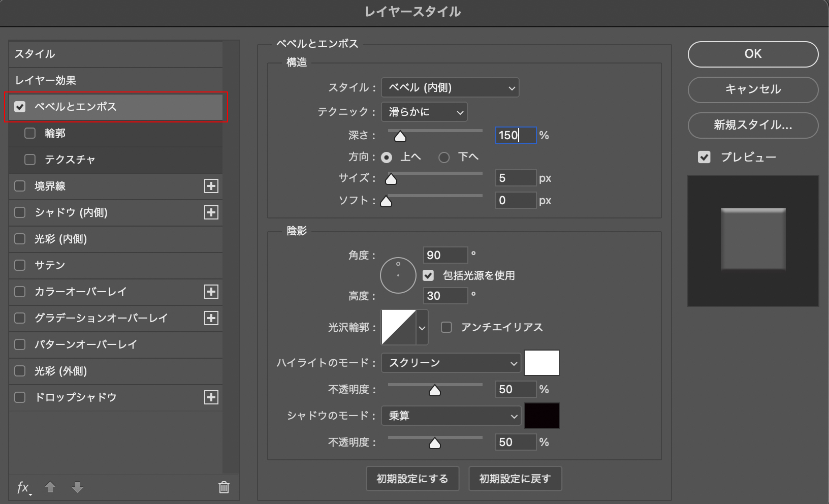The image size is (829, 504).
Task: Select the 下へ direction radio button
Action: coord(444,157)
